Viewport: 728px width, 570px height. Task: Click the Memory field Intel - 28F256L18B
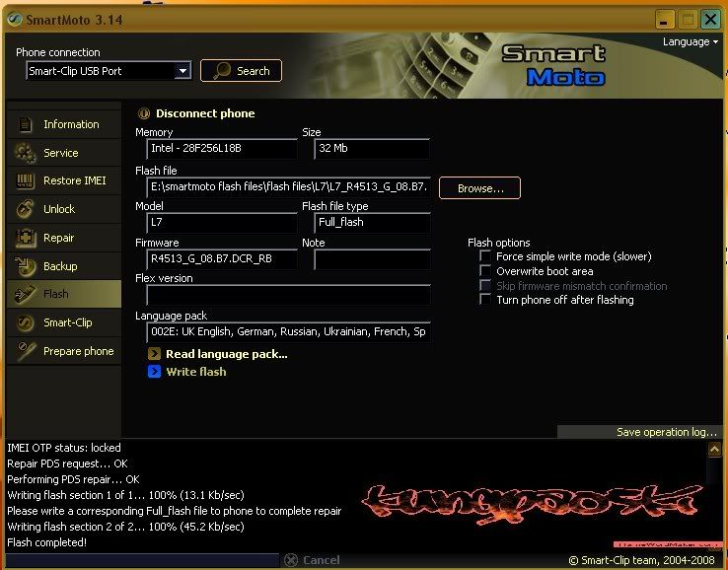[222, 149]
